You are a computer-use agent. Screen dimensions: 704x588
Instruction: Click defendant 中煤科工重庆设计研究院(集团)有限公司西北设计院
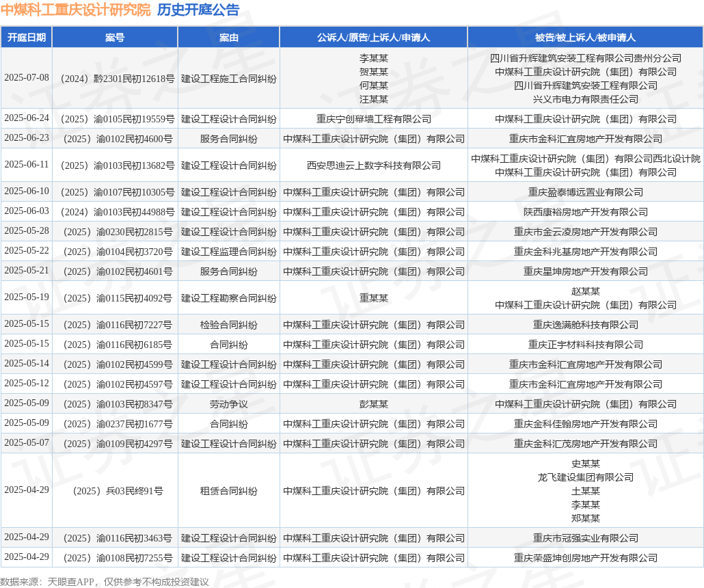click(x=586, y=159)
